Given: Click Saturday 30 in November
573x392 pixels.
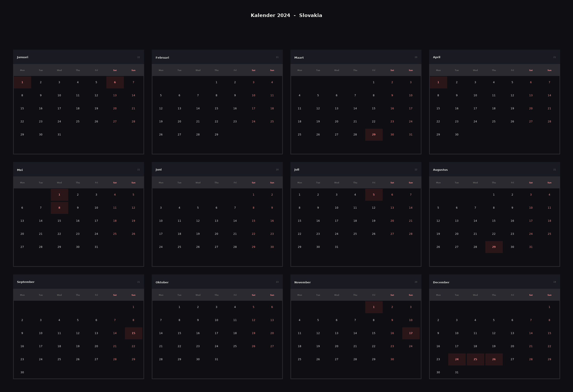Looking at the screenshot, I should (x=392, y=360).
